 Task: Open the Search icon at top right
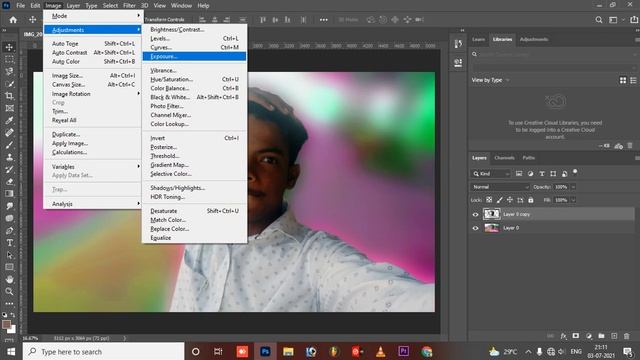[x=599, y=20]
